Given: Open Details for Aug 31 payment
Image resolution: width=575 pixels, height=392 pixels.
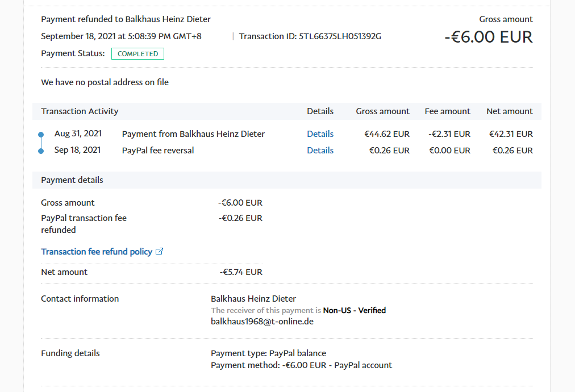Looking at the screenshot, I should (x=320, y=134).
